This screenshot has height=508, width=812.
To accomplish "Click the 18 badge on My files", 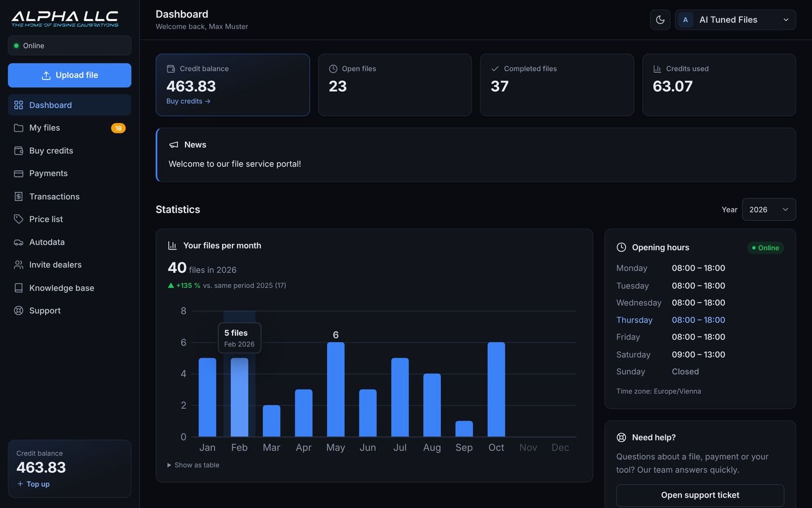I will [118, 128].
